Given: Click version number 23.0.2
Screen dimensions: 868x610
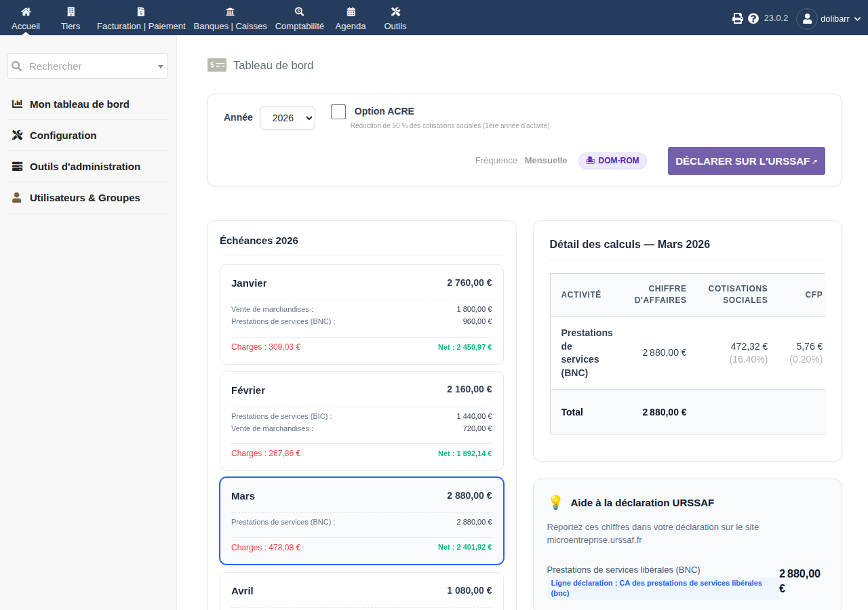Looking at the screenshot, I should (x=776, y=18).
